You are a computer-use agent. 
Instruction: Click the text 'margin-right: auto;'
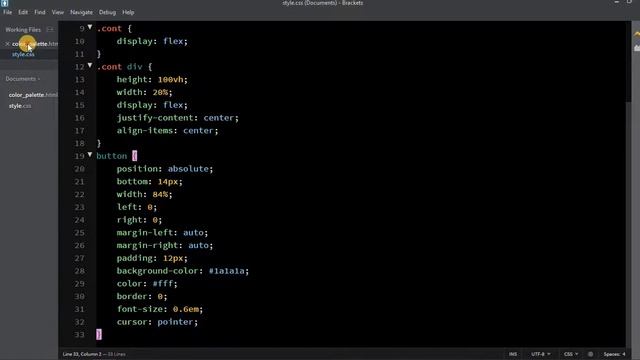[x=165, y=245]
